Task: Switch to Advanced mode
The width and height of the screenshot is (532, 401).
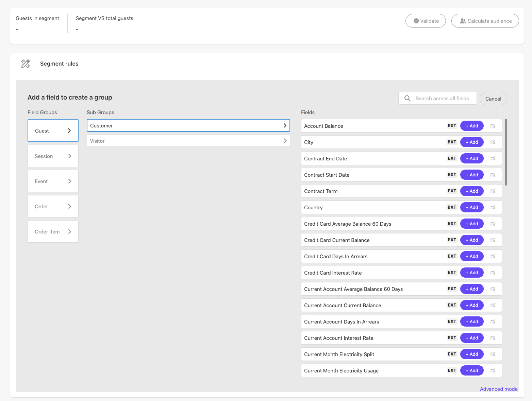Action: pyautogui.click(x=498, y=389)
